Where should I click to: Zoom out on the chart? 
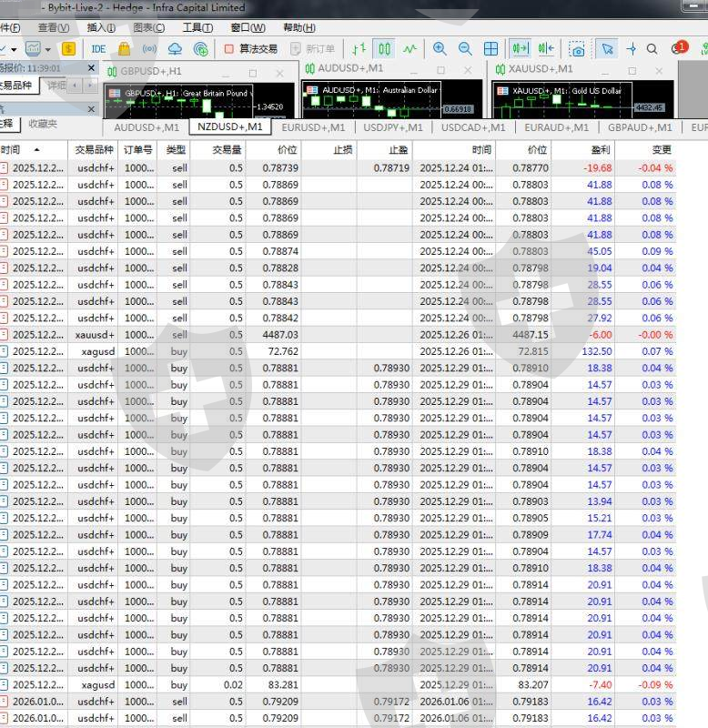[465, 49]
